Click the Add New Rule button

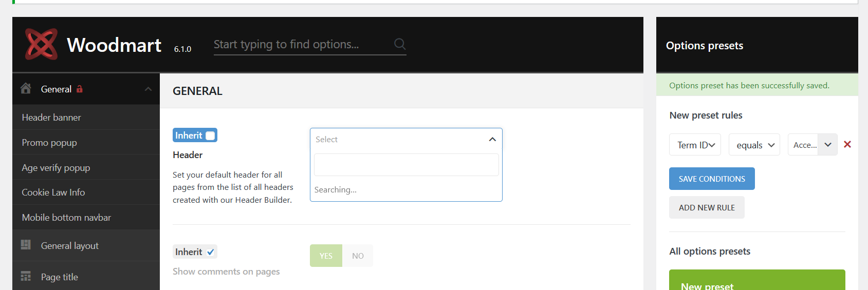tap(707, 207)
